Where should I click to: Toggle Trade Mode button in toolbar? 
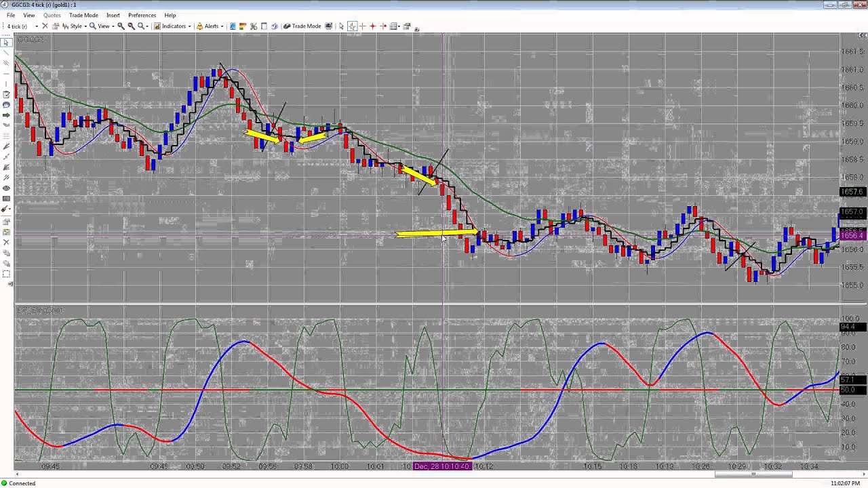(302, 26)
